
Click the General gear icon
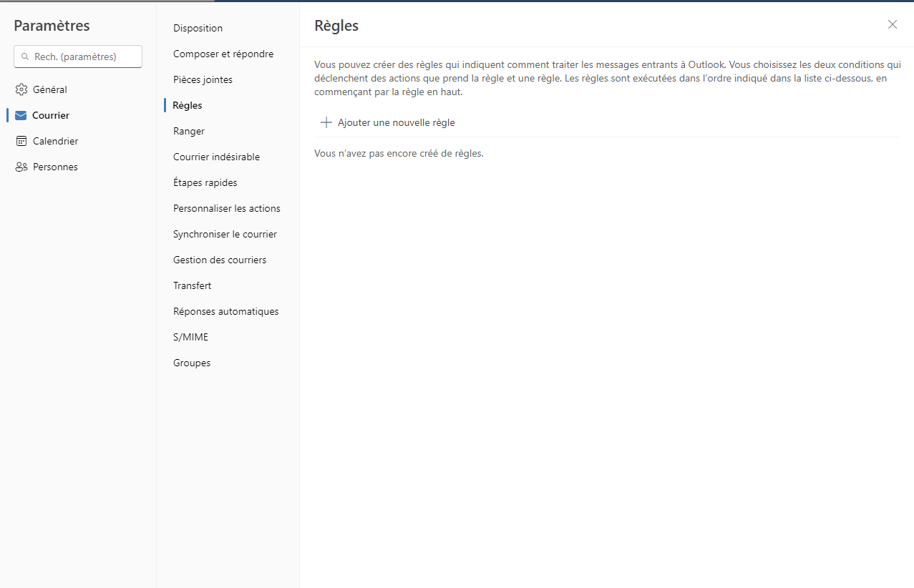click(21, 89)
